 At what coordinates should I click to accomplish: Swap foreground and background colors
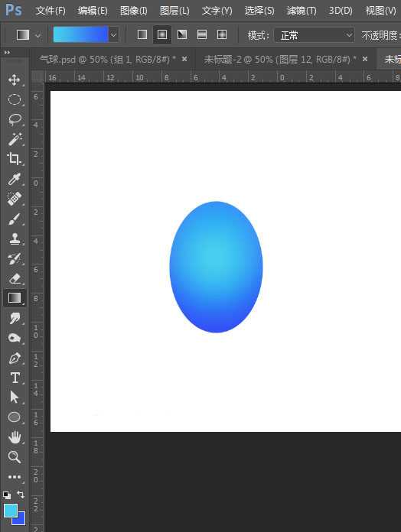21,495
